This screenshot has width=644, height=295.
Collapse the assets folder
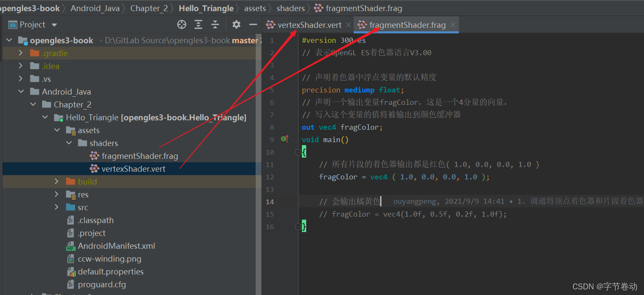pyautogui.click(x=57, y=130)
